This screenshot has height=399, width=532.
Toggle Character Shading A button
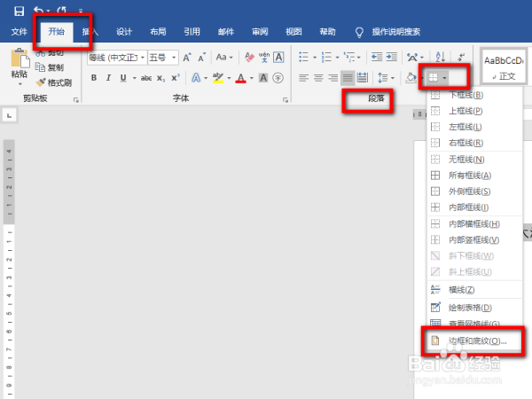[263, 78]
